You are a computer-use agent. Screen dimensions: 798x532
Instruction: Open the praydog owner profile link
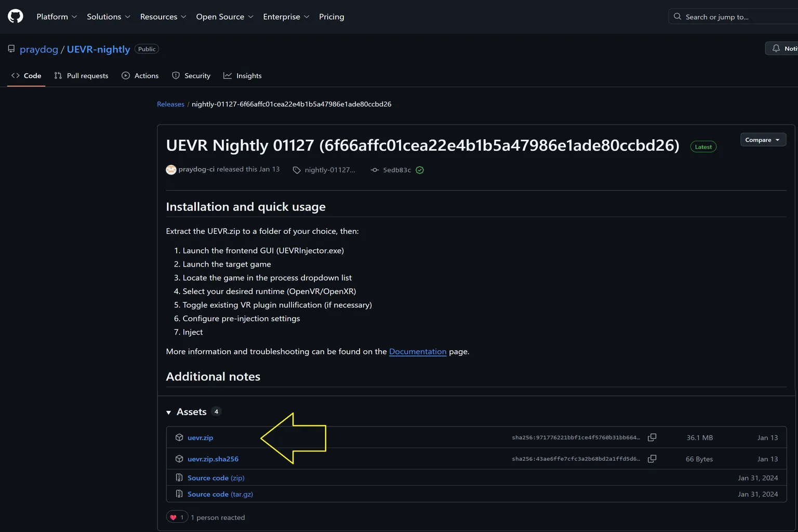(x=39, y=49)
